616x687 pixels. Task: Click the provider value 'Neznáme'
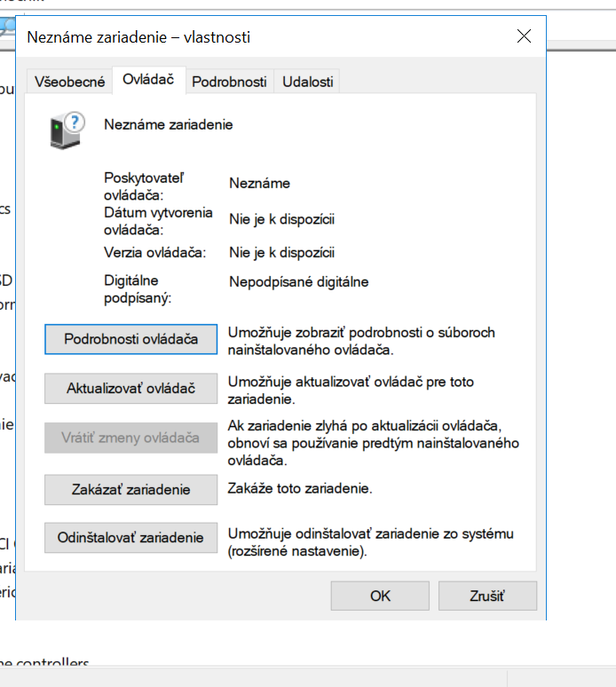tap(259, 183)
